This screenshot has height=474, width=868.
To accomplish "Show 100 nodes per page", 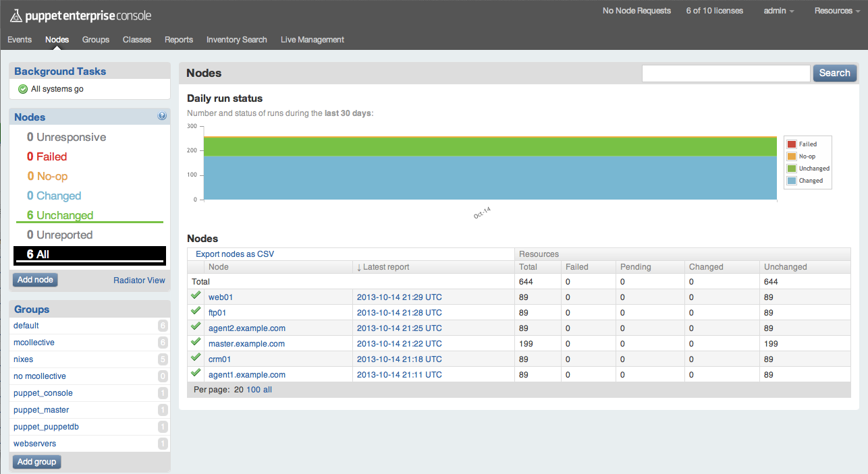I will click(253, 390).
